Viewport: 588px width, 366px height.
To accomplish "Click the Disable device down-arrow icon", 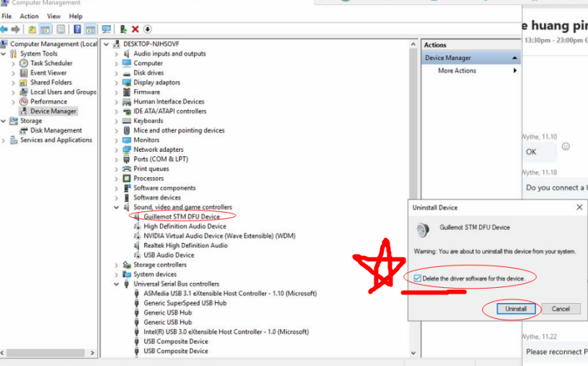I will click(x=148, y=29).
